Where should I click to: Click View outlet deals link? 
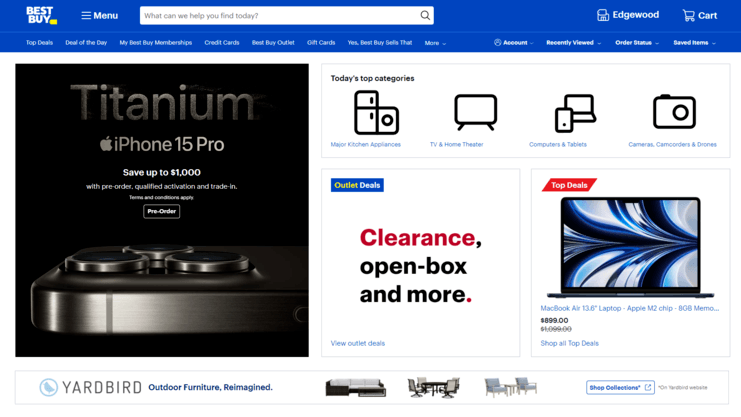click(358, 343)
